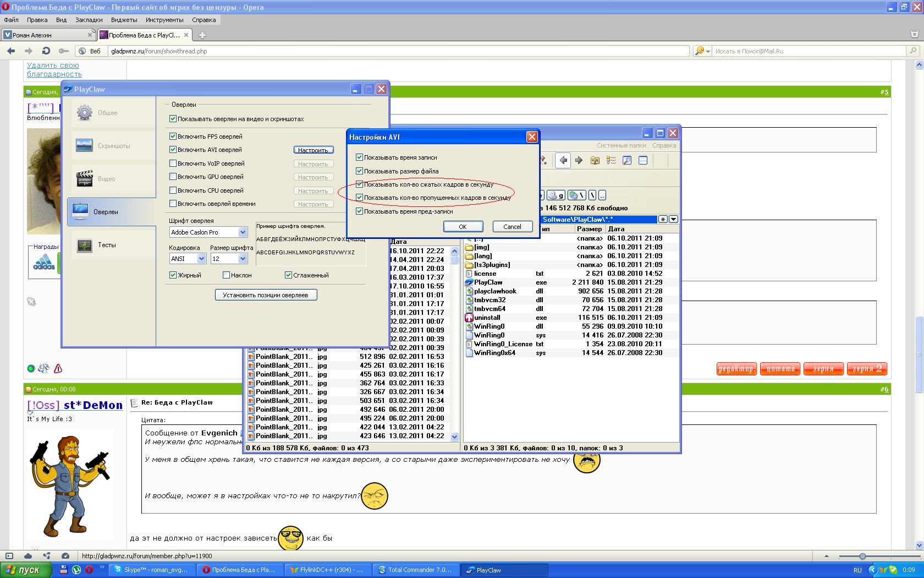The height and width of the screenshot is (578, 924).
Task: Click the Start button пуск
Action: pyautogui.click(x=26, y=570)
